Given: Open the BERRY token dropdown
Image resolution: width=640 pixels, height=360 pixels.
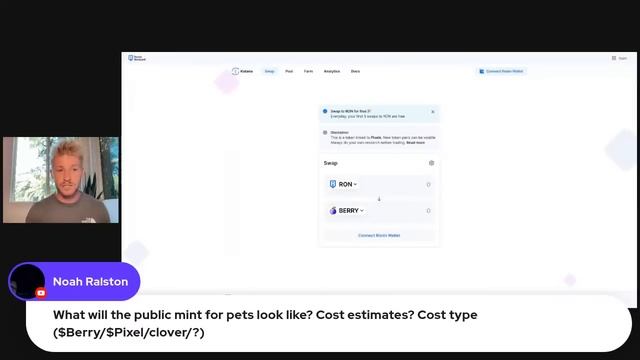Looking at the screenshot, I should click(347, 211).
